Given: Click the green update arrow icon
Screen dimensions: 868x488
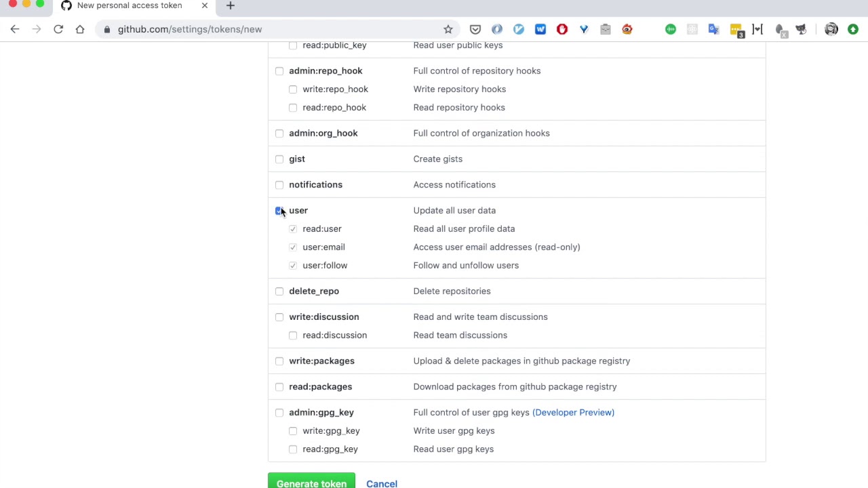Looking at the screenshot, I should [853, 29].
